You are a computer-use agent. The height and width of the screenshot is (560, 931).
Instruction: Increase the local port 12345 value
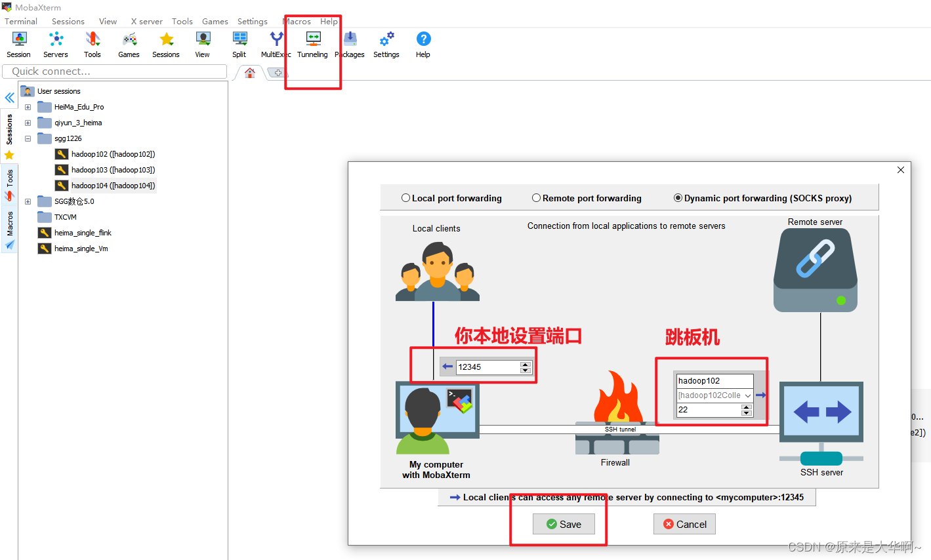click(525, 364)
